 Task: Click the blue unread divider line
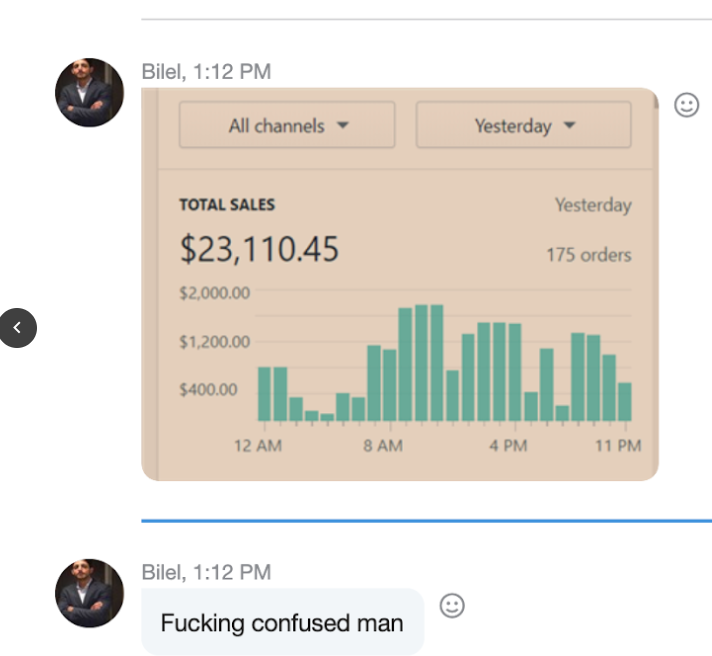coord(426,521)
